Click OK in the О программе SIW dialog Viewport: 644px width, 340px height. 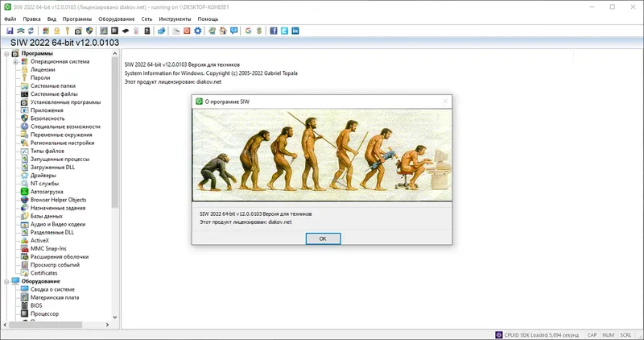coord(323,238)
